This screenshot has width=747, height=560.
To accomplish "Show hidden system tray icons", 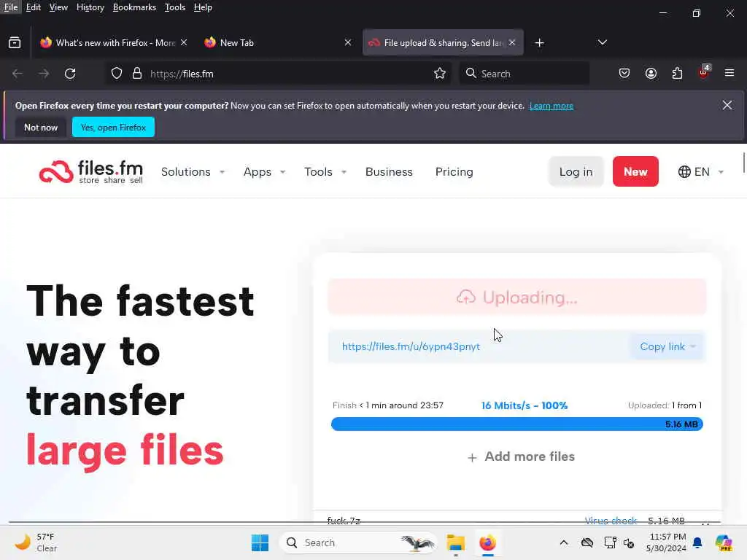I will [564, 542].
